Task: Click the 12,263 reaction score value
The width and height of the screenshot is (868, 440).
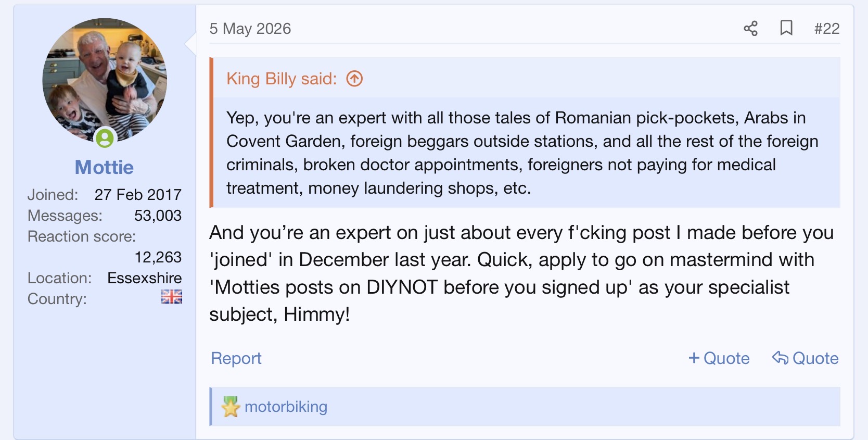Action: 158,257
